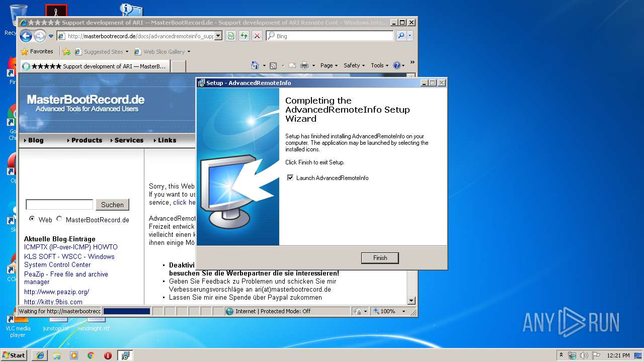Select the Support development of ARI tab

coord(95,66)
